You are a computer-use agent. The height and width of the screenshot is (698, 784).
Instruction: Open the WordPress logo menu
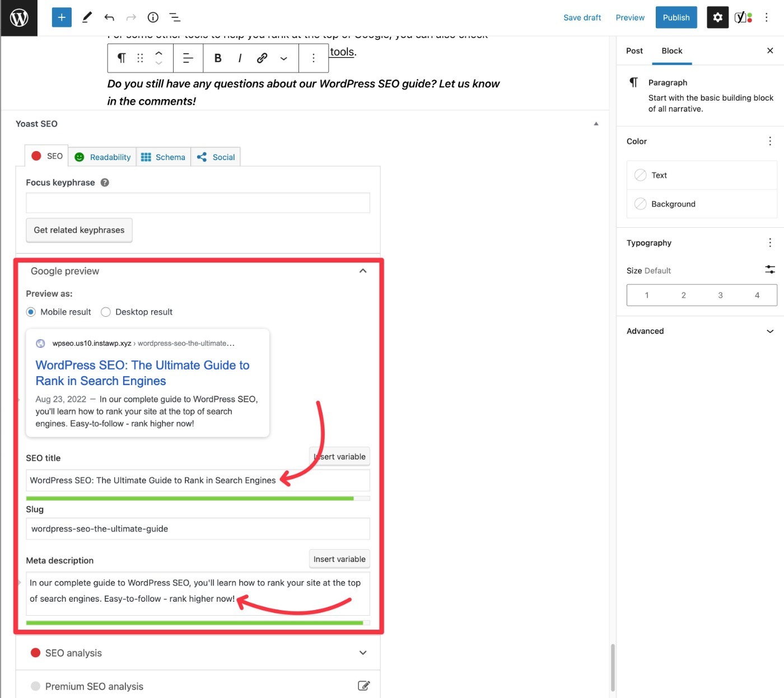(19, 18)
